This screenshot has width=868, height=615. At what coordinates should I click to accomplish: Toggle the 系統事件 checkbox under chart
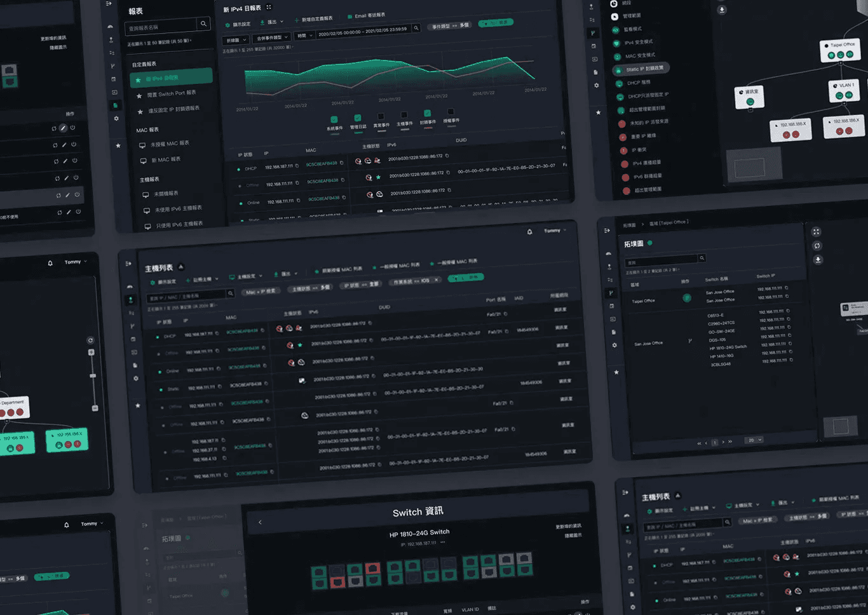coord(334,119)
